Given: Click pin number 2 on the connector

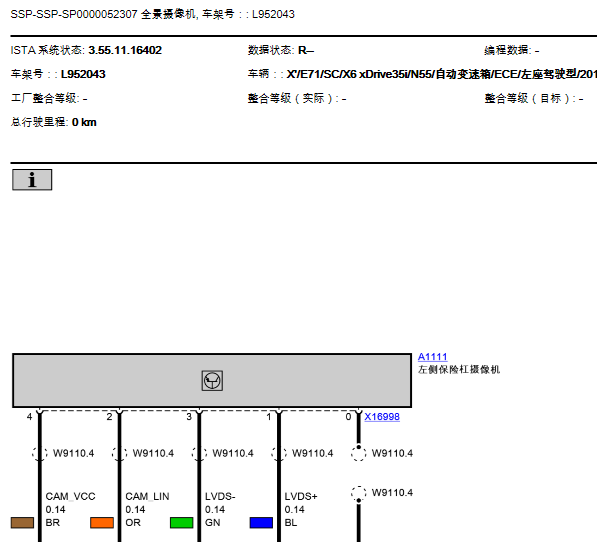Looking at the screenshot, I should point(109,417).
